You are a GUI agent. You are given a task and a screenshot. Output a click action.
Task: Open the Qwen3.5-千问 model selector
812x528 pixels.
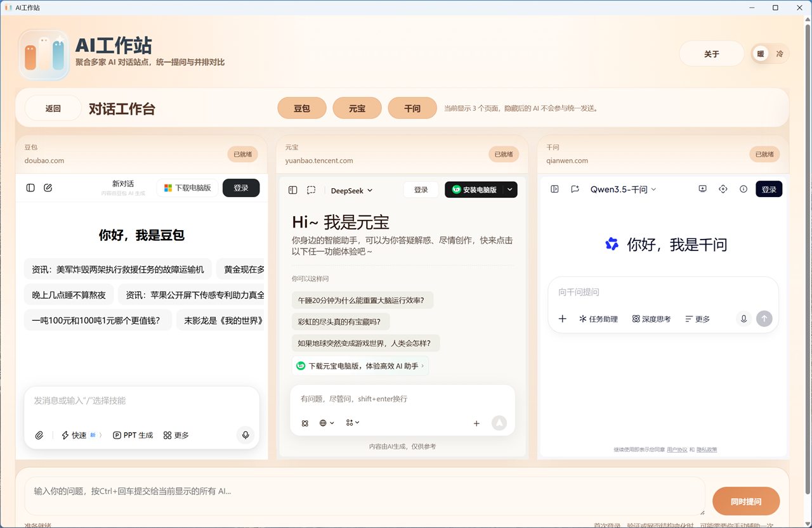(622, 189)
